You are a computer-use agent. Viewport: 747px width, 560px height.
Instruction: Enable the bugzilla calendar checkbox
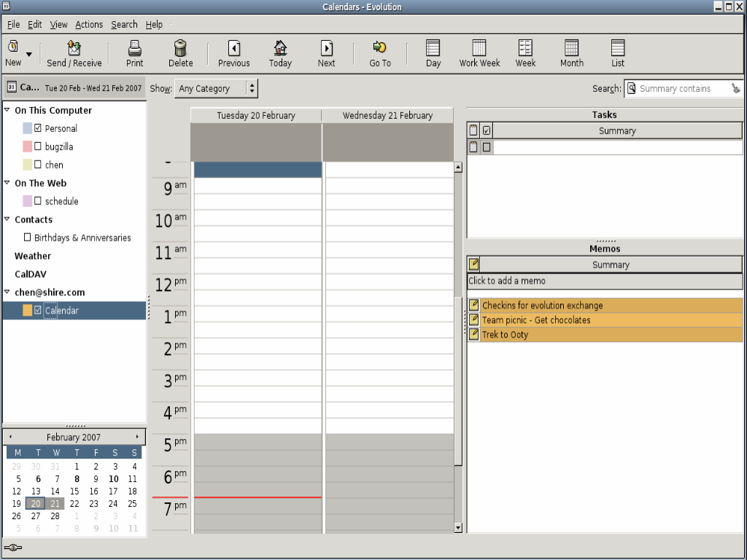[x=38, y=147]
